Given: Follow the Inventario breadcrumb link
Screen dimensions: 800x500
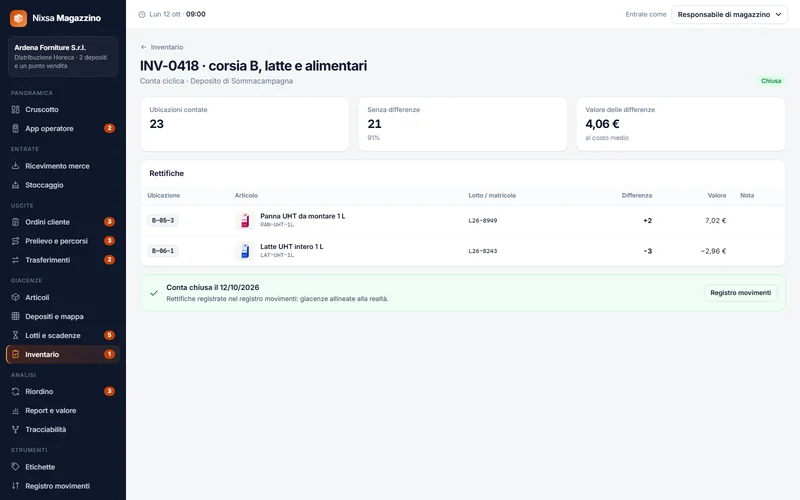Looking at the screenshot, I should [x=166, y=47].
